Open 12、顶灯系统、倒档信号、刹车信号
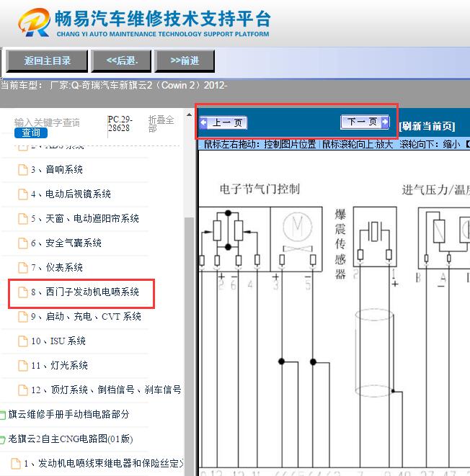The width and height of the screenshot is (470, 476). coord(107,390)
